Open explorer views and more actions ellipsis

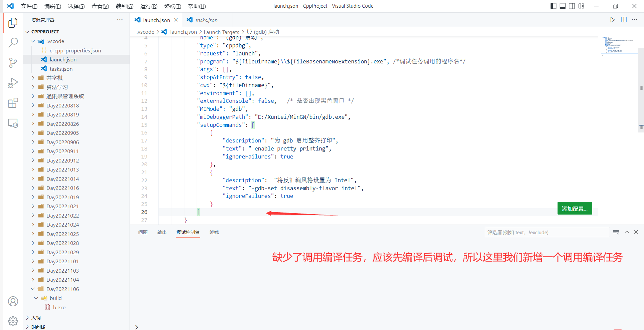pyautogui.click(x=120, y=20)
